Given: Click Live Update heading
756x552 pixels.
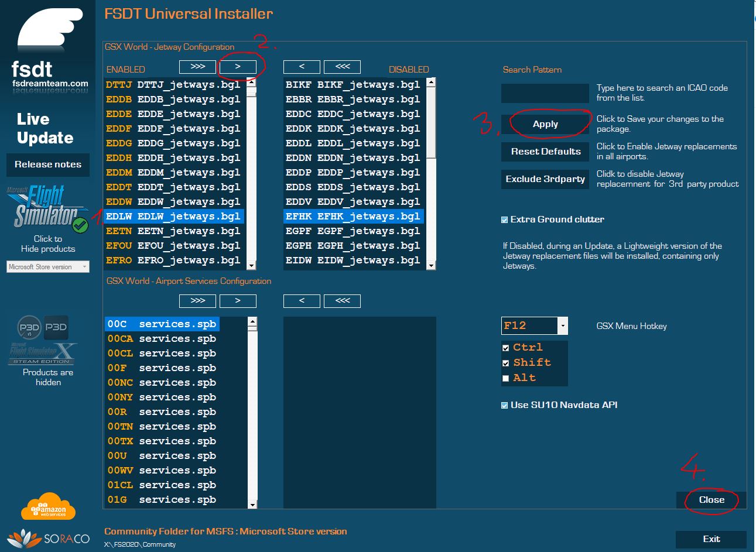Looking at the screenshot, I should coord(45,129).
